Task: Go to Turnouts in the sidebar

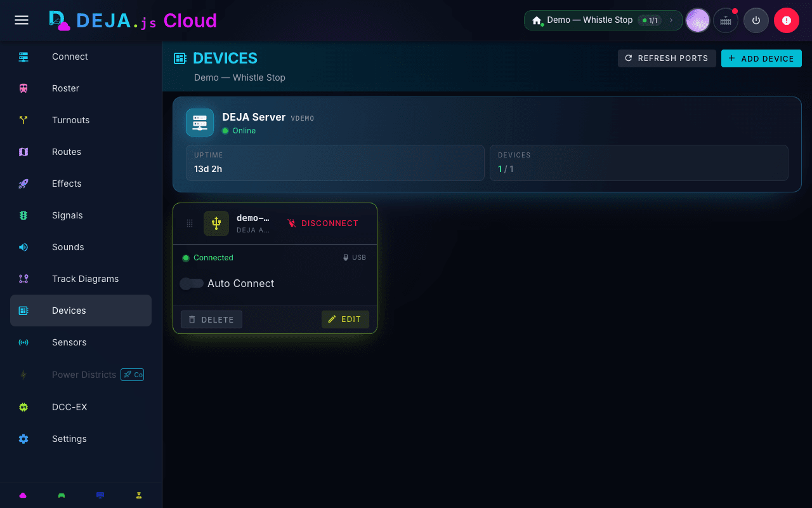Action: click(x=81, y=120)
